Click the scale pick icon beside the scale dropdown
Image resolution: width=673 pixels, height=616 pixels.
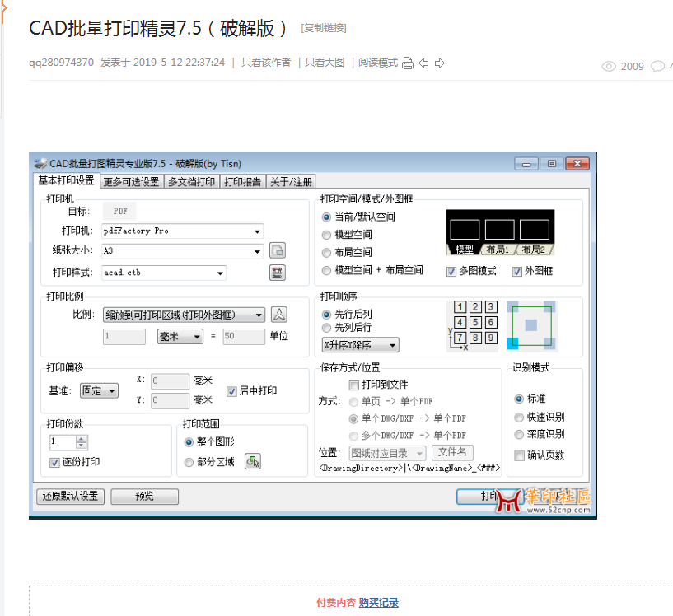[x=279, y=315]
